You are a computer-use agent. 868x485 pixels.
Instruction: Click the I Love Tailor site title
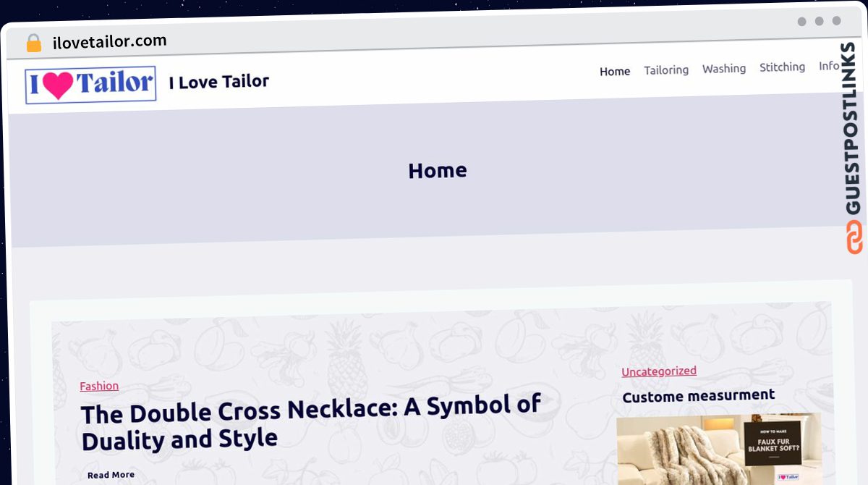click(219, 82)
